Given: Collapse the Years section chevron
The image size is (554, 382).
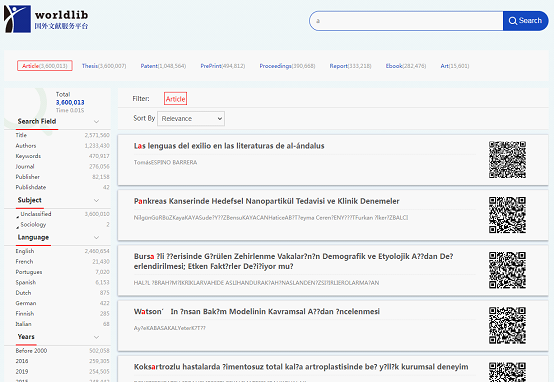Looking at the screenshot, I should click(x=96, y=337).
